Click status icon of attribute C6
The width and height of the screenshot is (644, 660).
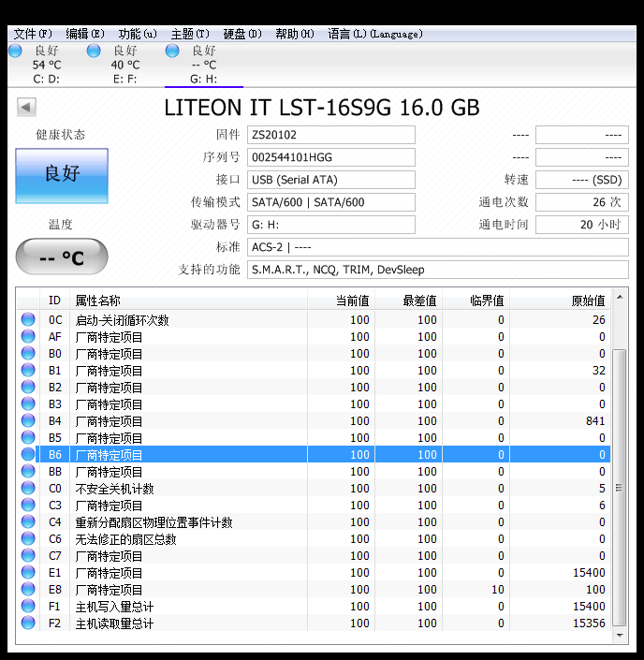pyautogui.click(x=28, y=538)
